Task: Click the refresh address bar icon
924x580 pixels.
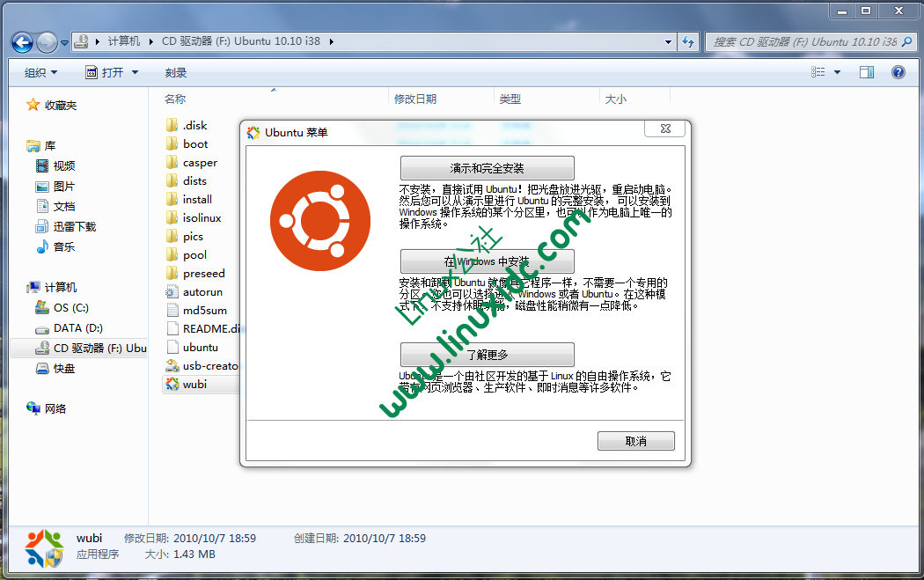Action: click(x=689, y=41)
